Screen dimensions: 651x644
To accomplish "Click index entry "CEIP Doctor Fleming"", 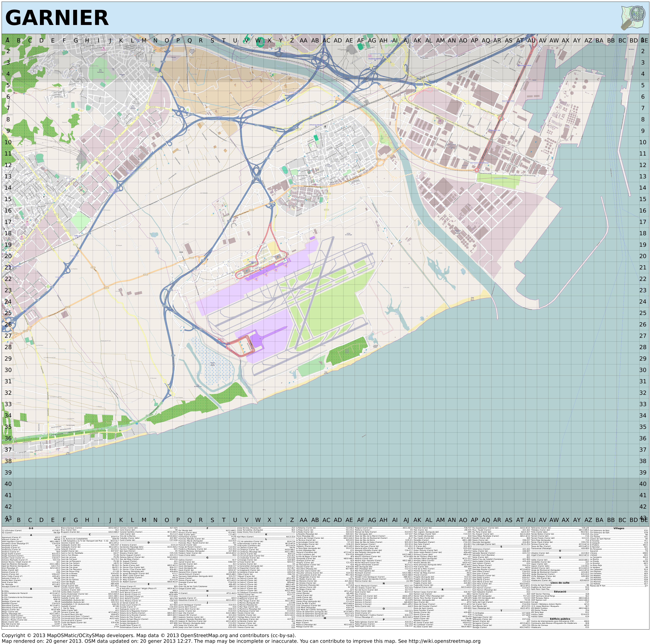I will [560, 594].
